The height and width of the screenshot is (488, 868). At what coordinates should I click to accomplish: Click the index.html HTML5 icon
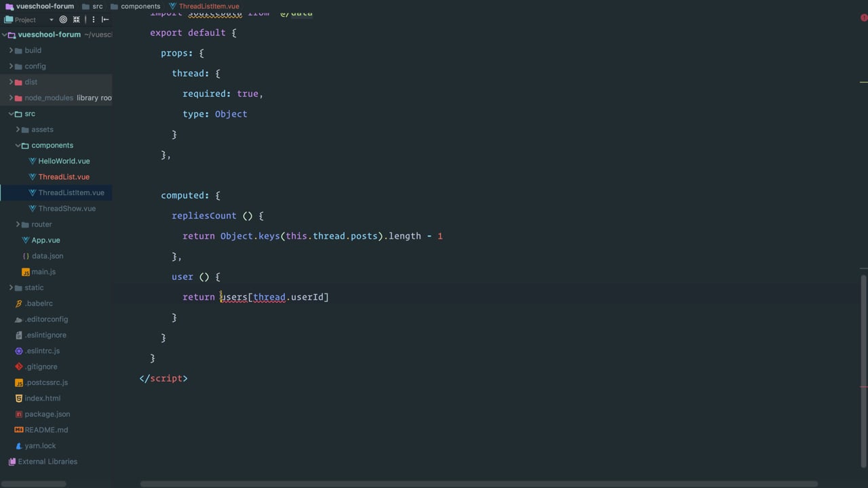click(19, 399)
